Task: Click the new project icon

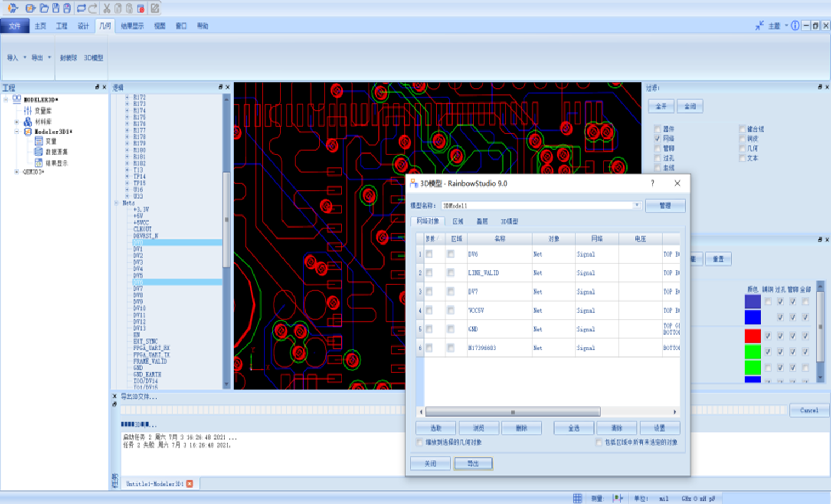Action: tap(31, 8)
